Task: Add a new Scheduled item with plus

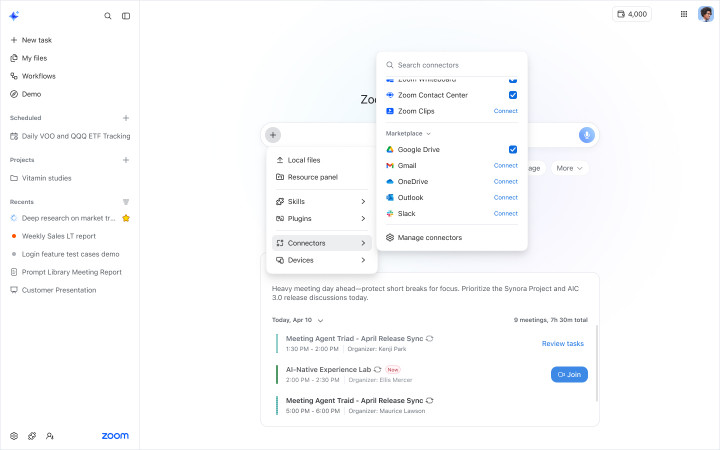Action: click(126, 118)
